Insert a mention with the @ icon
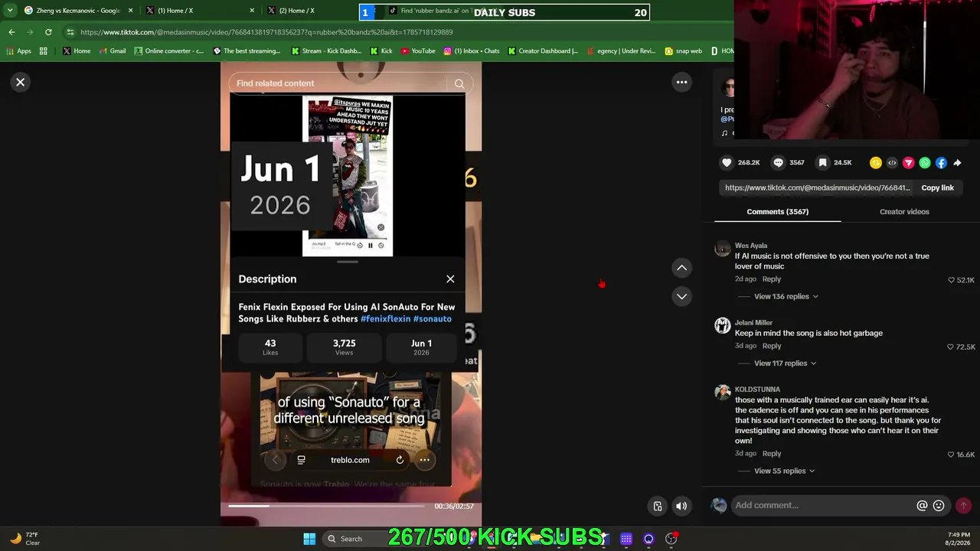The width and height of the screenshot is (980, 551). 922,506
